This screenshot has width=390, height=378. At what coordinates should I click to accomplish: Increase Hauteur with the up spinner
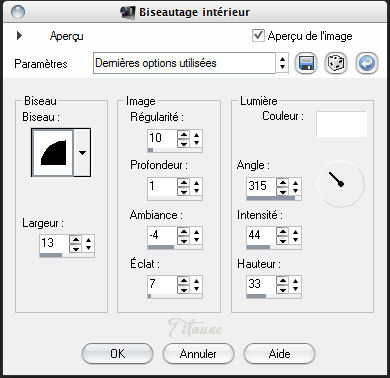click(x=282, y=280)
